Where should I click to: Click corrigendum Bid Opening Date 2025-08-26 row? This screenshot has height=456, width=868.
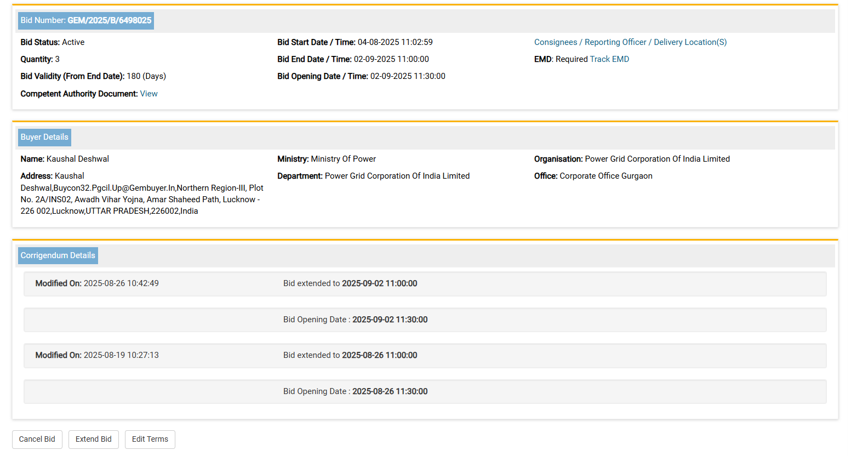[425, 391]
